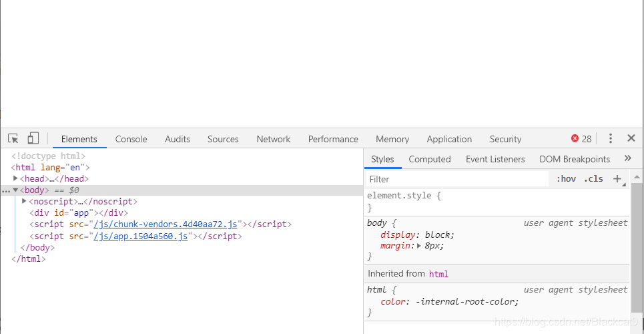Viewport: 644px width, 334px height.
Task: Click the display: block declaration
Action: 418,235
